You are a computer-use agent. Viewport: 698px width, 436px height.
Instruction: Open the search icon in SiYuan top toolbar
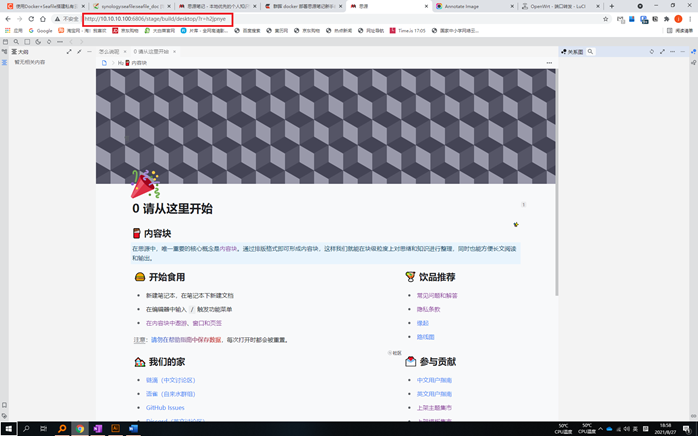tap(16, 42)
